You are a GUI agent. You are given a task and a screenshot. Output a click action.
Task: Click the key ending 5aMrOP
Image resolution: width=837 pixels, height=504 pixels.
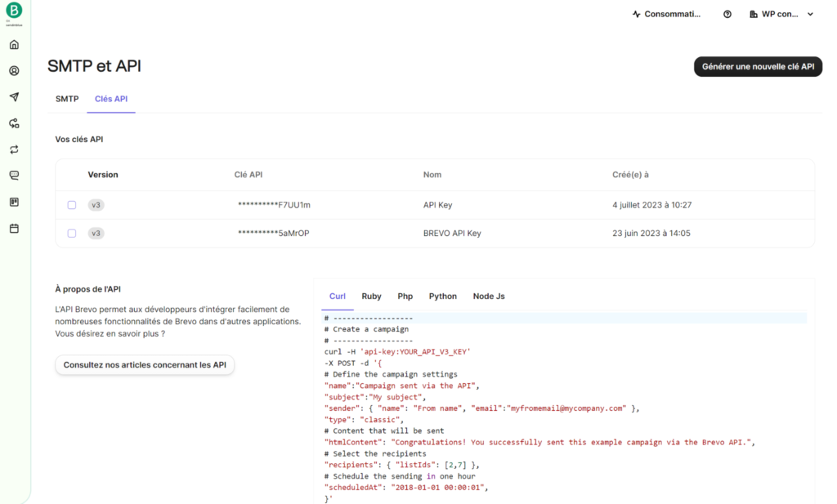pos(273,233)
